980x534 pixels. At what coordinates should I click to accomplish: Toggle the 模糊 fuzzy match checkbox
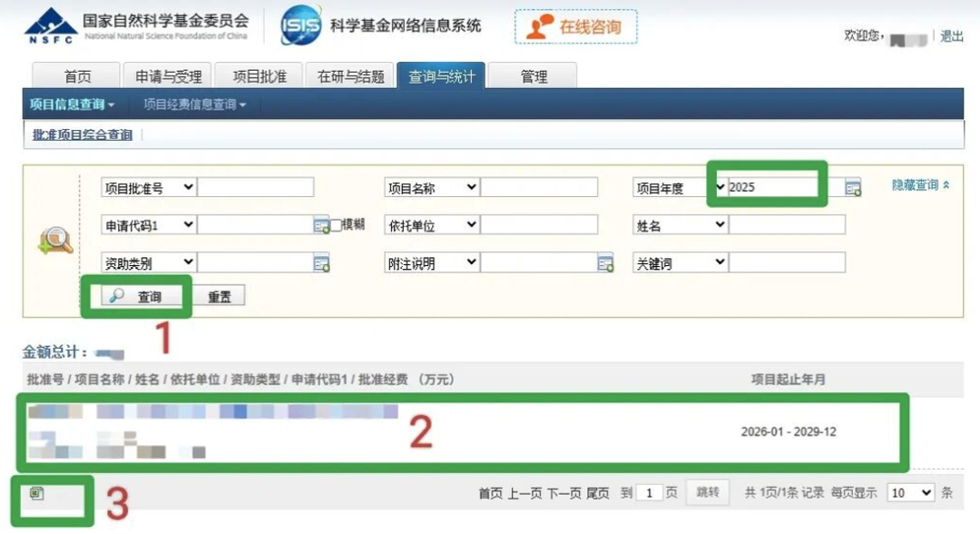[337, 225]
